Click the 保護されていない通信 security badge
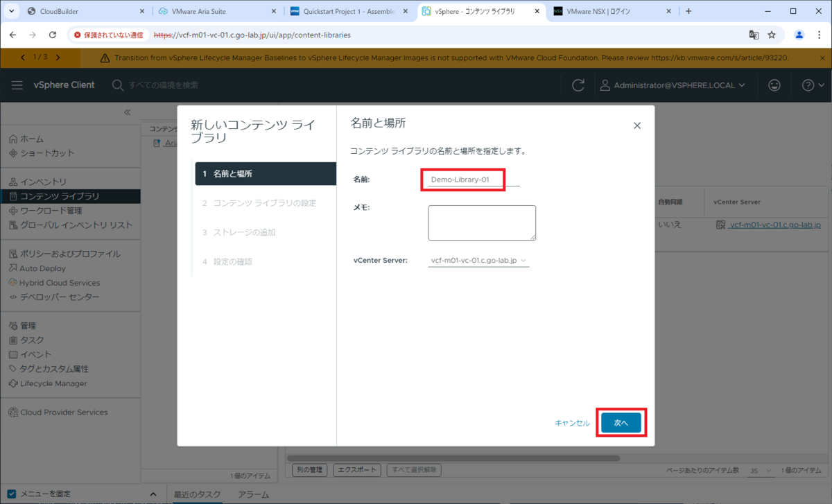This screenshot has width=832, height=504. [109, 35]
